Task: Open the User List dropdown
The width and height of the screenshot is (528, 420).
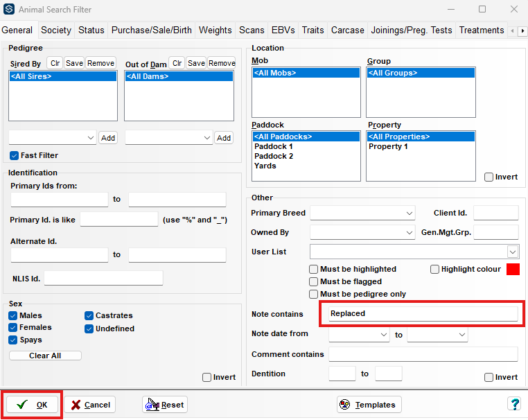Action: pyautogui.click(x=512, y=252)
